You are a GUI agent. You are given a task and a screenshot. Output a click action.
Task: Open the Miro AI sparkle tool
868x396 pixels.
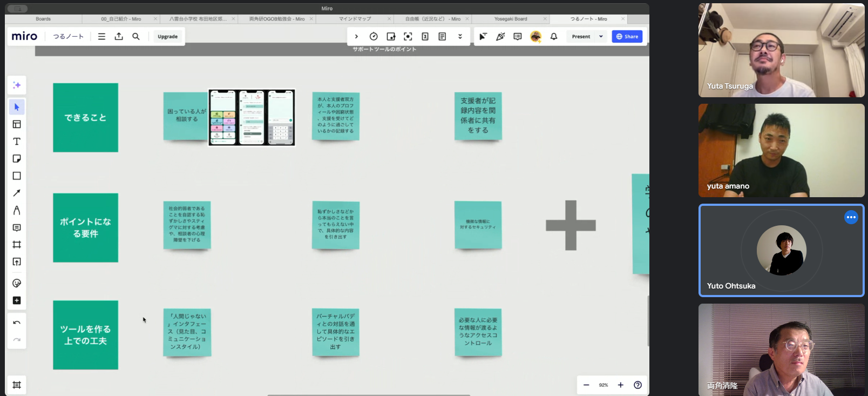pyautogui.click(x=17, y=85)
